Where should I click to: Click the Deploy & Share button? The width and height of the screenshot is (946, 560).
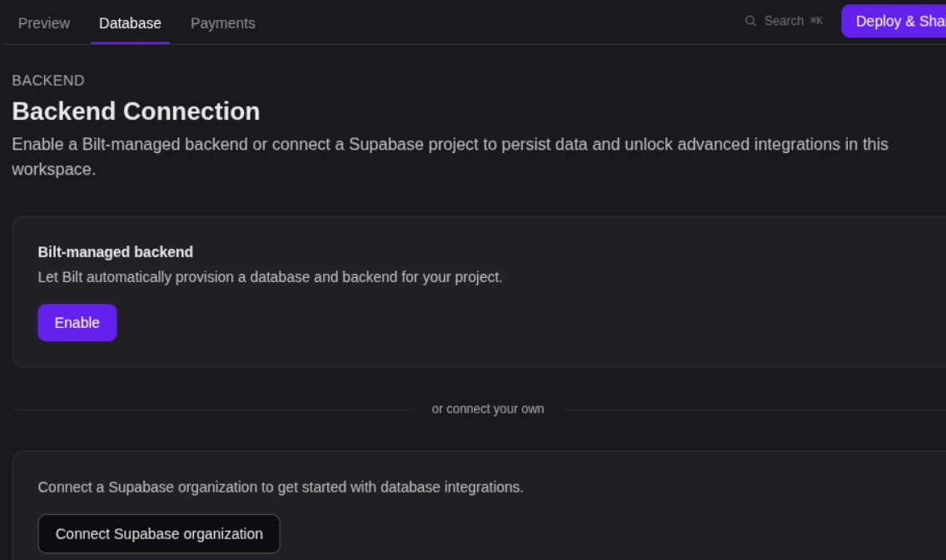pyautogui.click(x=894, y=21)
